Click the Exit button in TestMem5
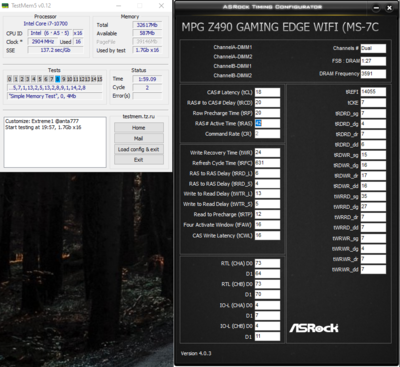400x367 pixels. [x=139, y=160]
